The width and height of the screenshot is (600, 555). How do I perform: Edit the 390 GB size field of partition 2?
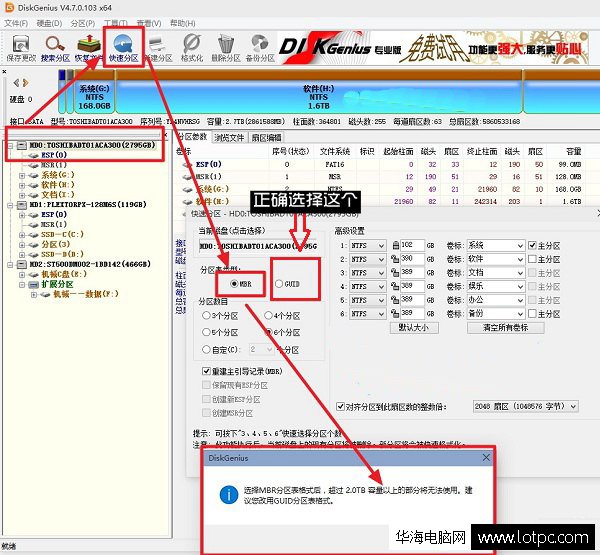click(x=412, y=259)
